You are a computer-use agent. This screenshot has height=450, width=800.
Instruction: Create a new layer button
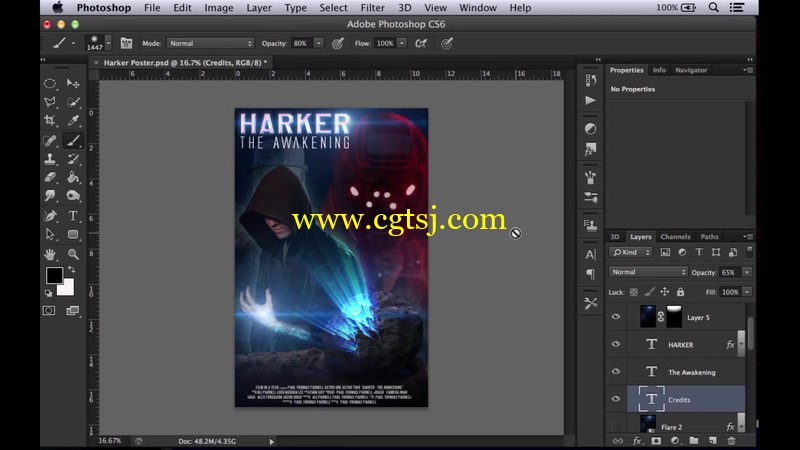[712, 440]
